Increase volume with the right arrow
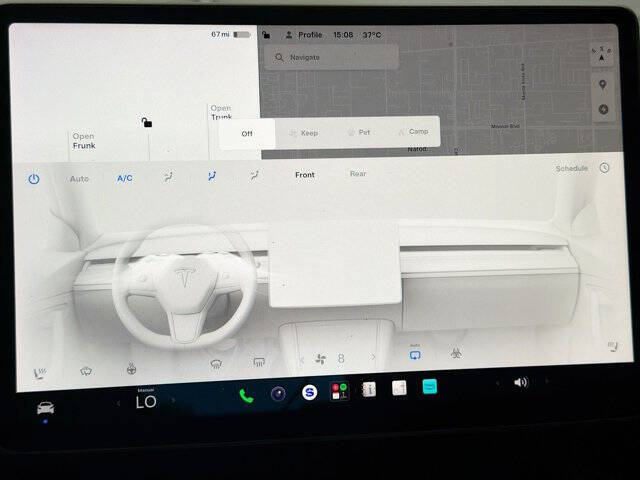The image size is (640, 480). (547, 381)
